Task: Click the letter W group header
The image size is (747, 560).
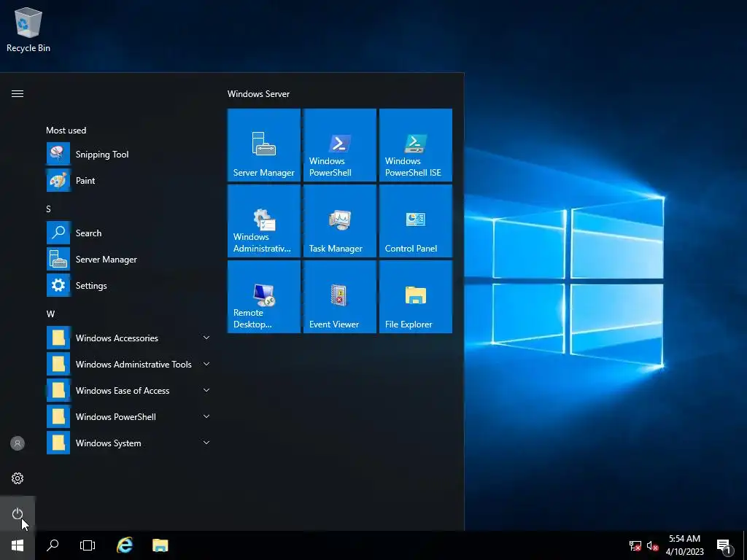Action: pos(50,314)
